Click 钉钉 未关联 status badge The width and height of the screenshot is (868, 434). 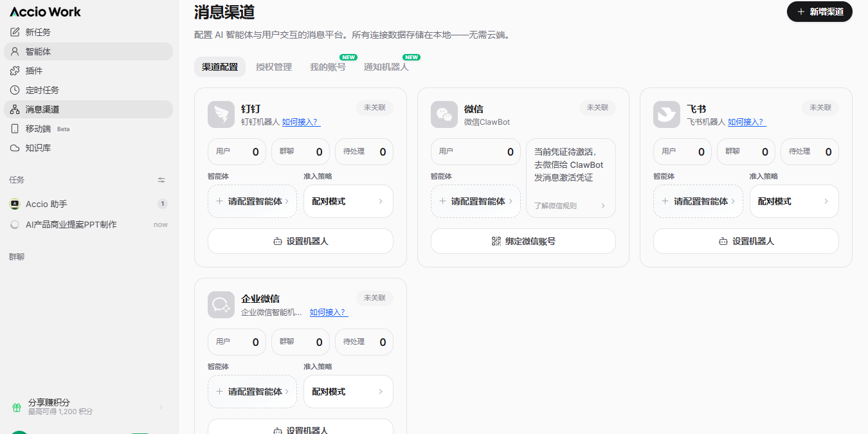coord(375,107)
